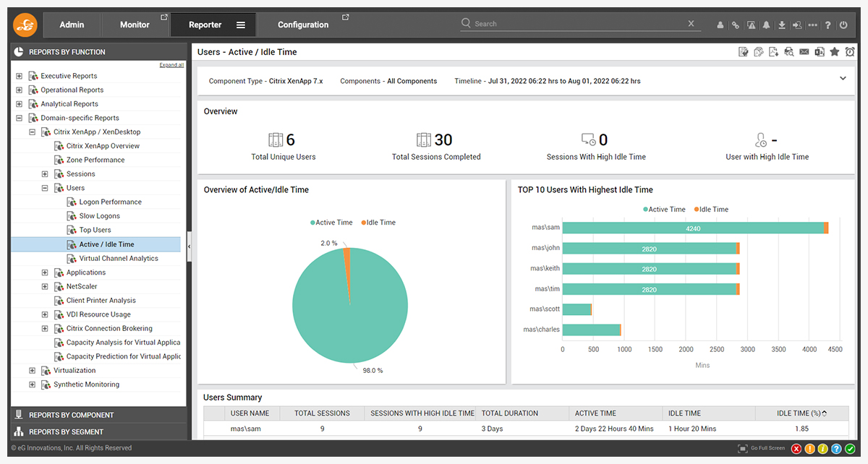Click the orange major alert status icon
This screenshot has height=464, width=868.
coord(809,448)
